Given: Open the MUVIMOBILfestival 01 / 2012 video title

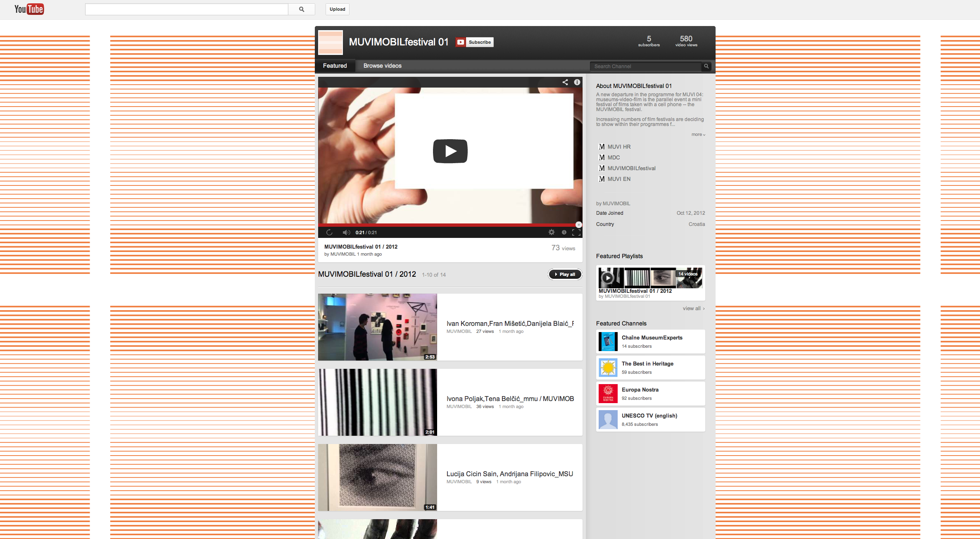Looking at the screenshot, I should 361,247.
